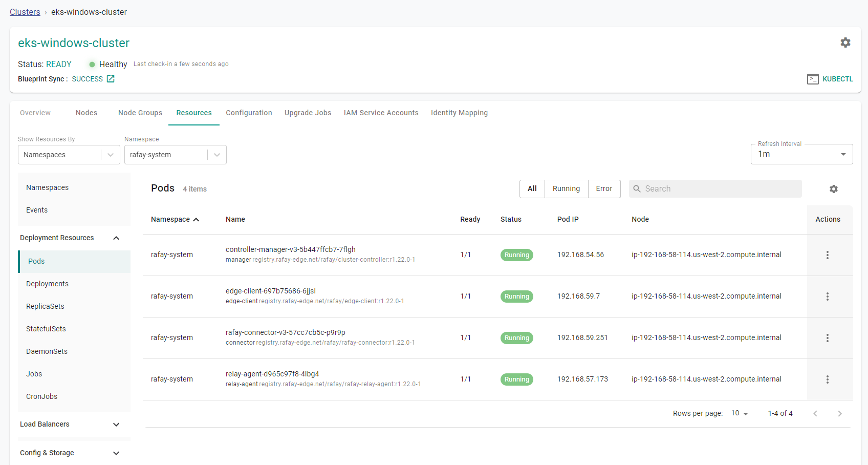
Task: Click Pod IP 192.168.59.7
Action: [x=578, y=296]
